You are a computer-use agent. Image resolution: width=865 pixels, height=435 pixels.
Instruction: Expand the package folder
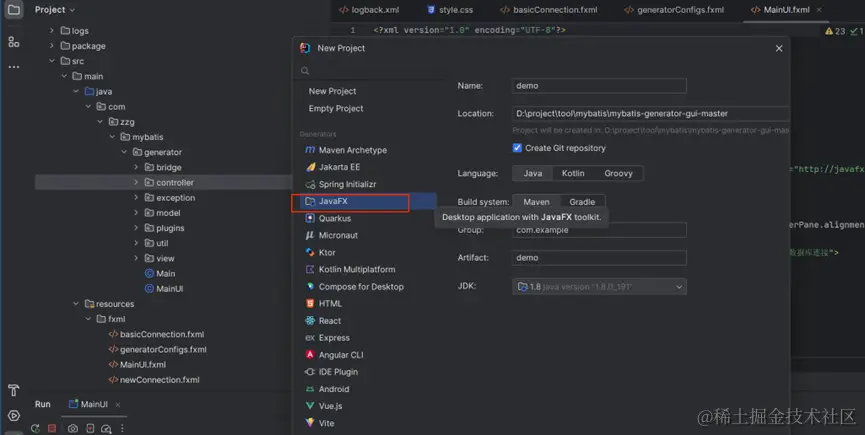click(x=52, y=46)
